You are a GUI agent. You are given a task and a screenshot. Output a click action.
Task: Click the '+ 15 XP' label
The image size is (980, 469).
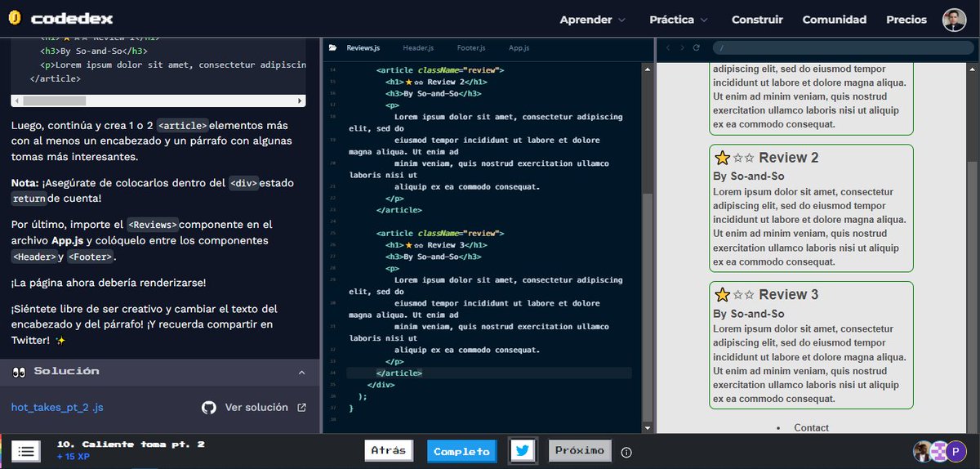pyautogui.click(x=73, y=457)
